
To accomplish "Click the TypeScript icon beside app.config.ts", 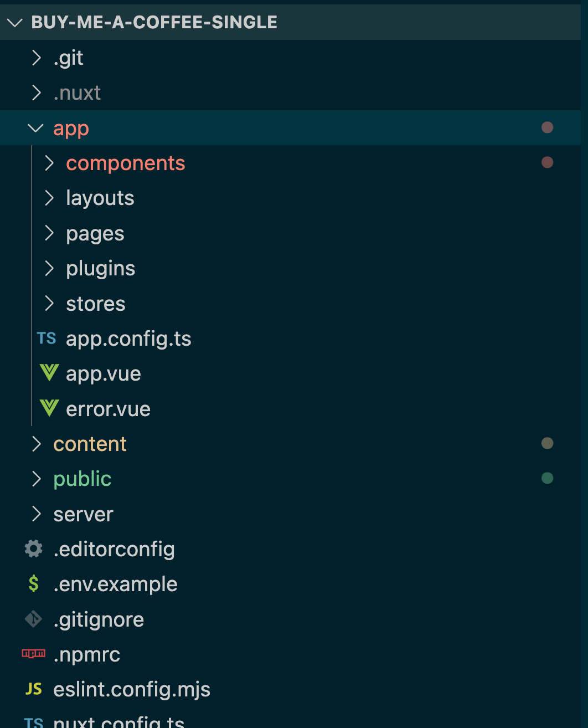I will click(47, 339).
